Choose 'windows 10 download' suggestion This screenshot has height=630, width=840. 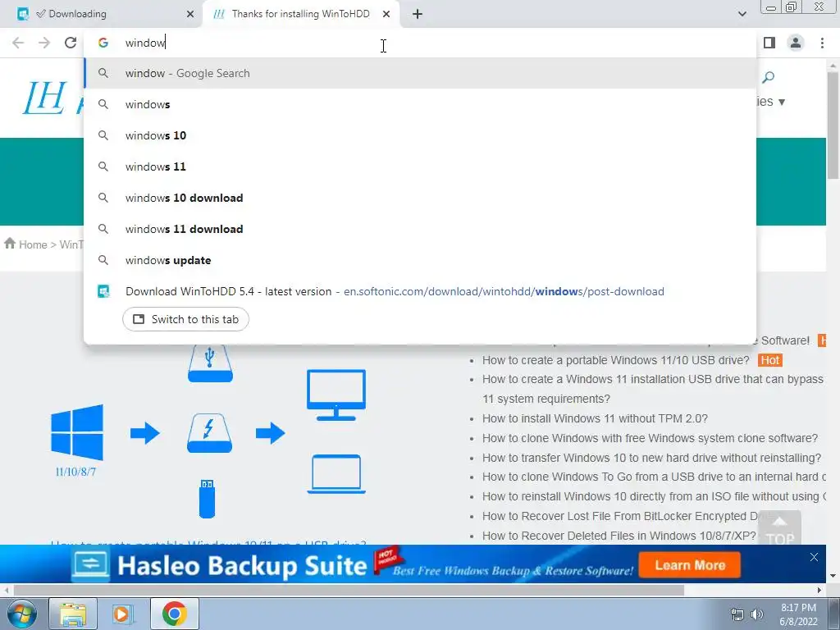(420, 198)
